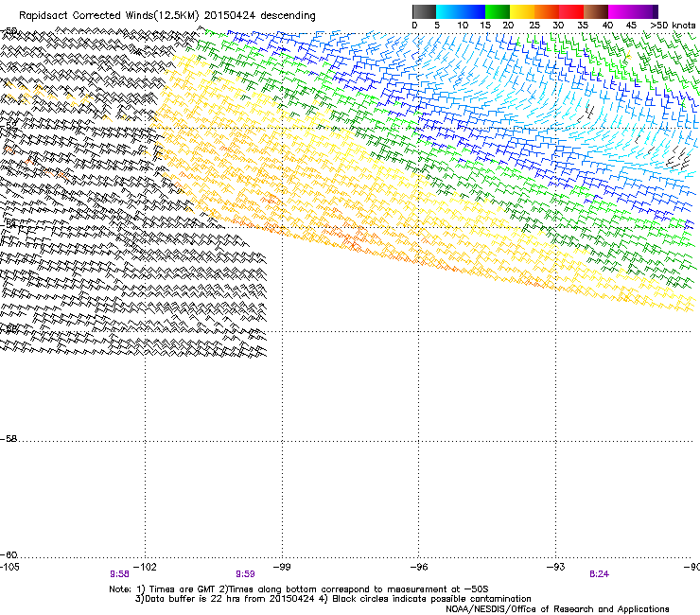
Task: Click the blue 10-15 knots color segment
Action: (x=473, y=11)
